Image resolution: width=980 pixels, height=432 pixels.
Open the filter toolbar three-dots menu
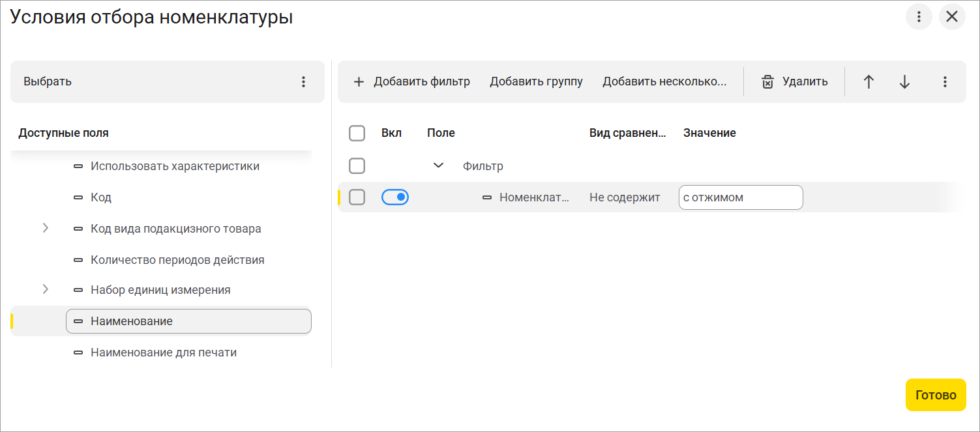[945, 82]
